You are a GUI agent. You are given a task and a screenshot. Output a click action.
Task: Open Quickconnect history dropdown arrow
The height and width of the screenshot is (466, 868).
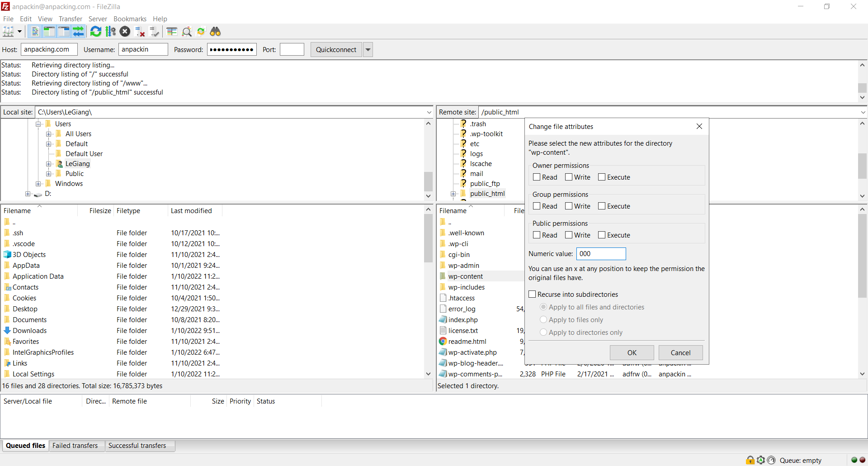pos(368,50)
